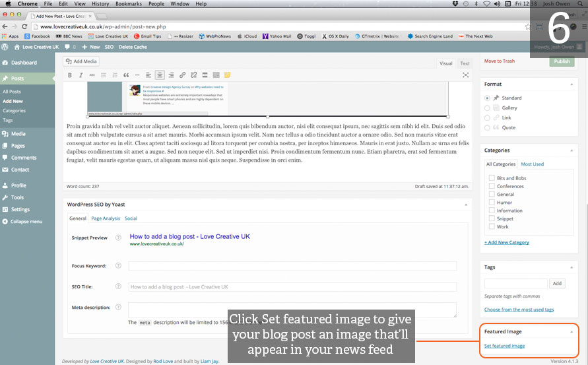588x365 pixels.
Task: Click into the Focus Keyword field
Action: (x=292, y=266)
